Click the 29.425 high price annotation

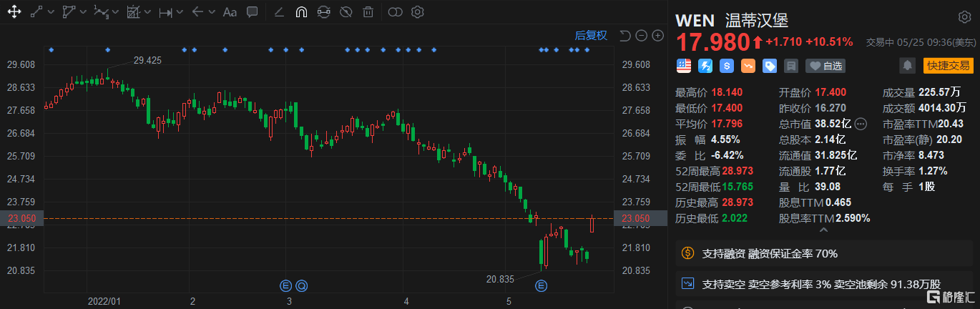coord(147,60)
